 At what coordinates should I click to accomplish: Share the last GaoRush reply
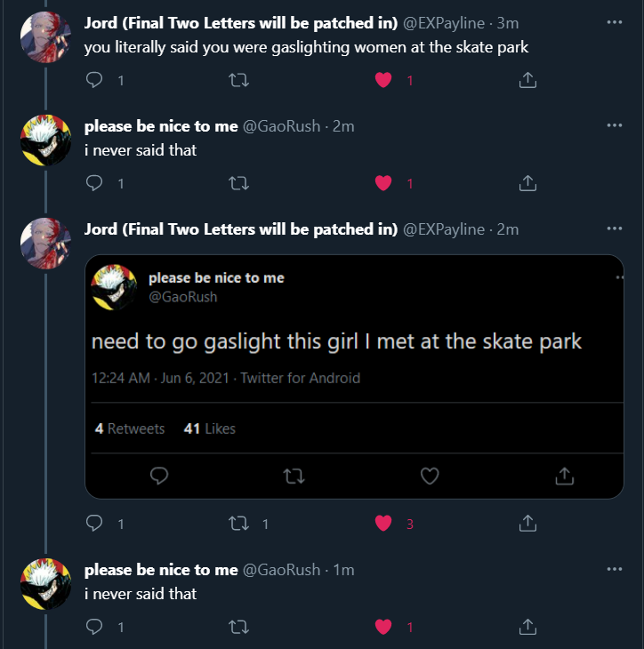pyautogui.click(x=527, y=627)
